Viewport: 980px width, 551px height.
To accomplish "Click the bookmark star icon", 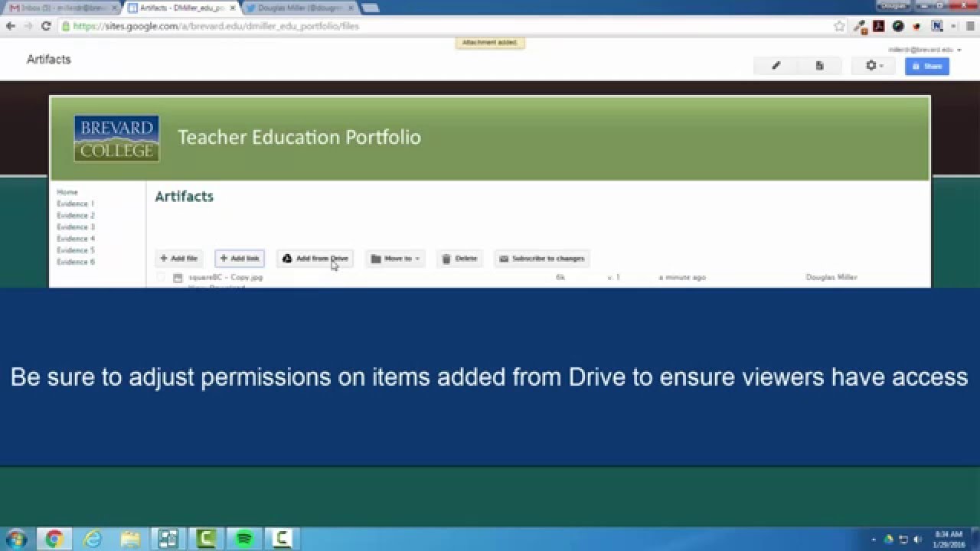I will [839, 25].
